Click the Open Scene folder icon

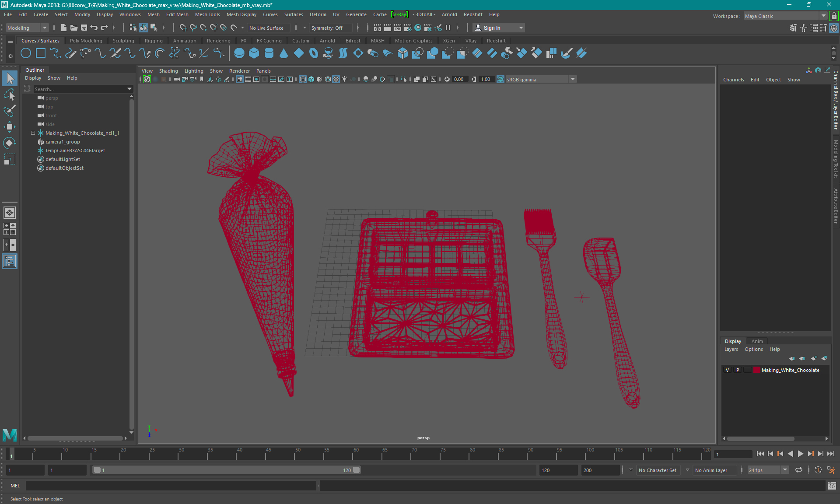(74, 28)
